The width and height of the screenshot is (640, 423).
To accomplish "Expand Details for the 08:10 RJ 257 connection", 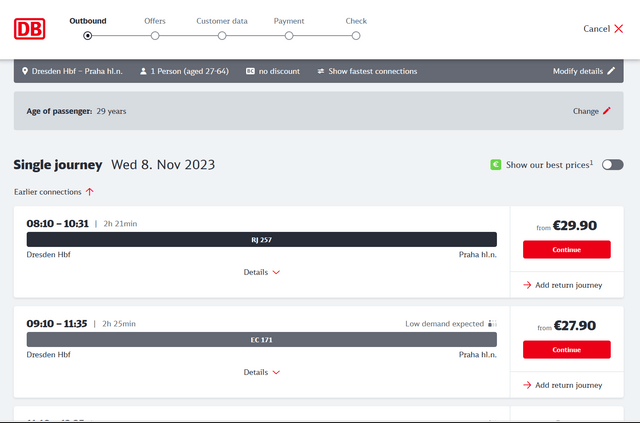I will click(x=262, y=272).
